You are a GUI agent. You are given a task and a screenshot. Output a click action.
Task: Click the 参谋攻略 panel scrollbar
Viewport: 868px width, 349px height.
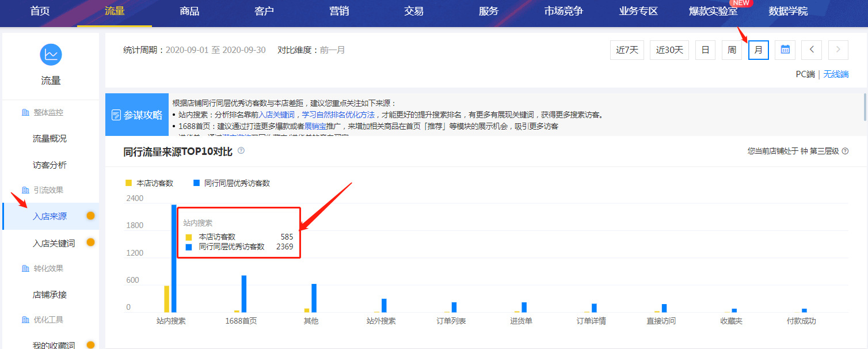865,107
